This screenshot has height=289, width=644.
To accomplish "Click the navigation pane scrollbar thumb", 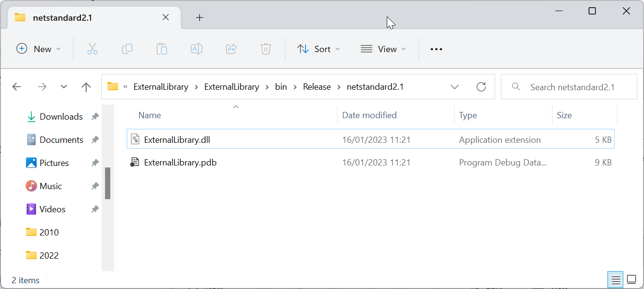I will click(x=108, y=183).
